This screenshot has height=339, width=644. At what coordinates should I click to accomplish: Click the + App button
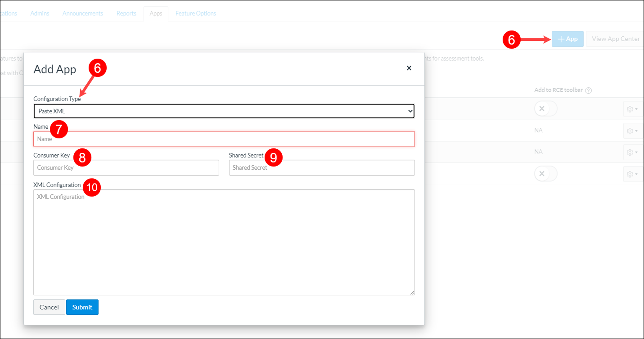pos(567,39)
